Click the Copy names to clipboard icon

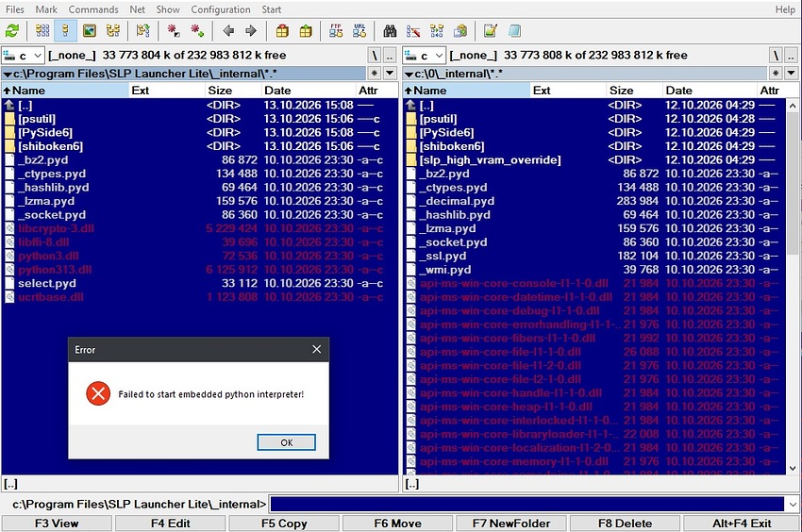(460, 31)
